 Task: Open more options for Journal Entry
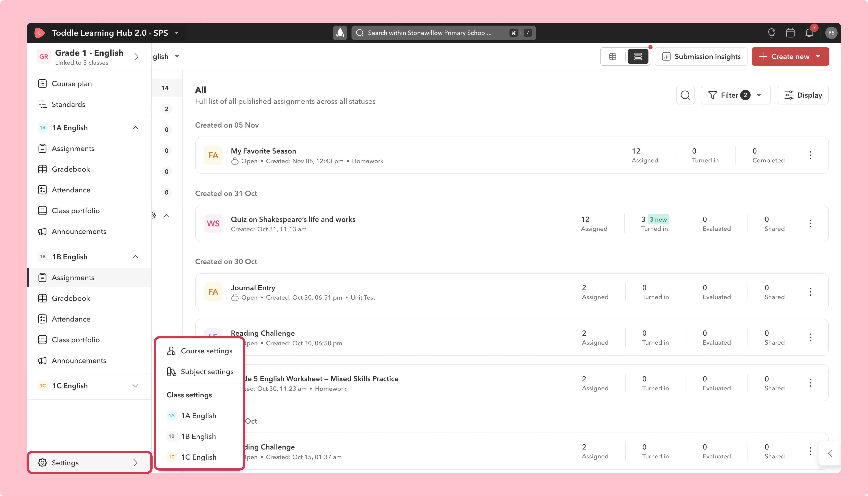pos(810,292)
